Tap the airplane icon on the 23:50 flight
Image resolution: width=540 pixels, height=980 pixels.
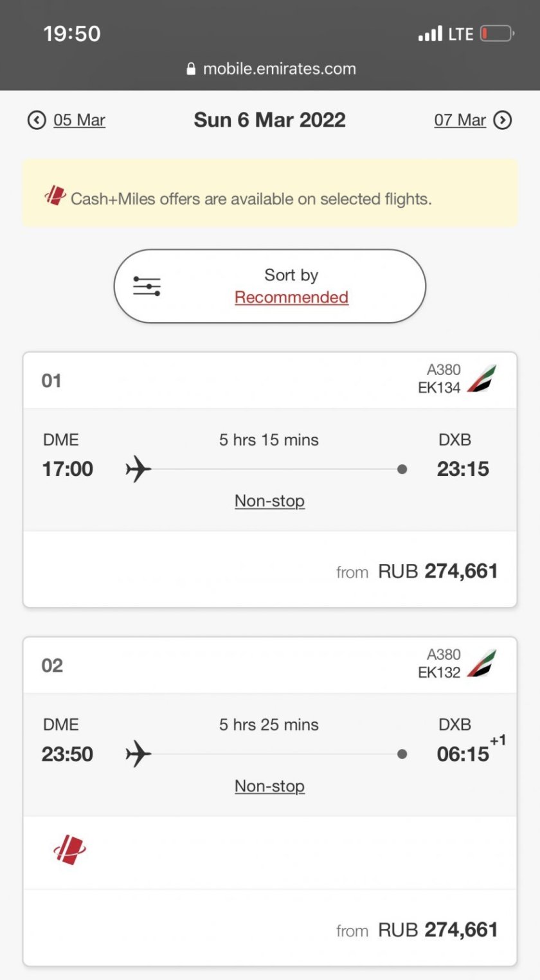138,754
